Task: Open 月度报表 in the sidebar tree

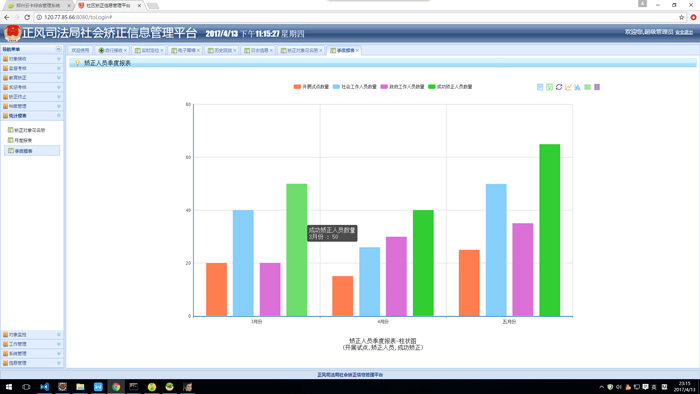Action: coord(23,141)
